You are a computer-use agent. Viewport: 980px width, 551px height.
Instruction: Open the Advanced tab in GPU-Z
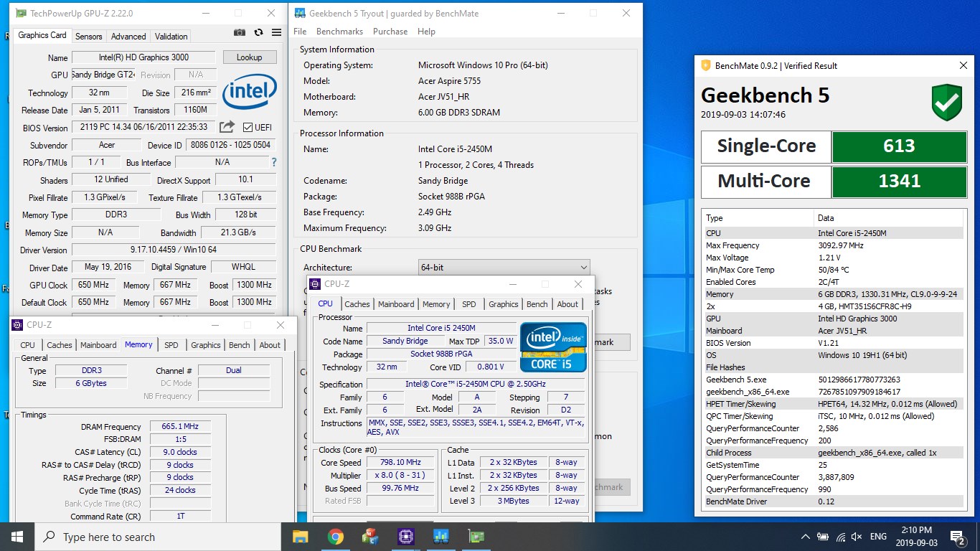(128, 36)
